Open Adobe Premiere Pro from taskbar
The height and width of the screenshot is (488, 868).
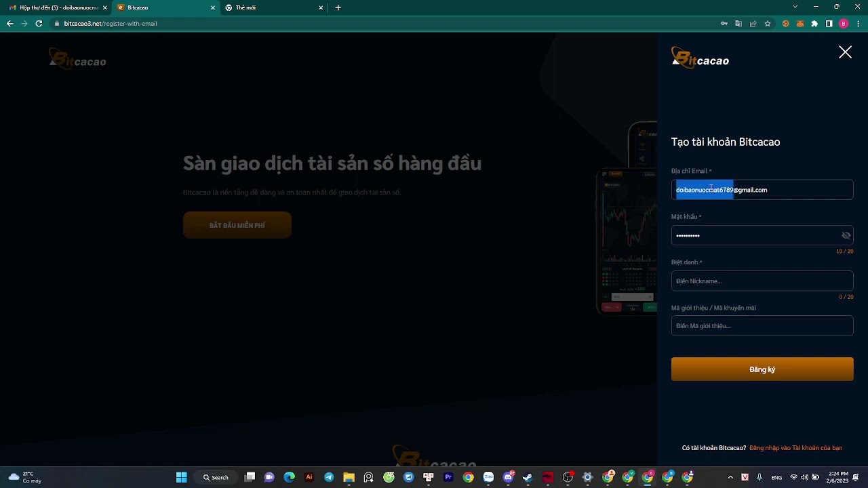(448, 477)
